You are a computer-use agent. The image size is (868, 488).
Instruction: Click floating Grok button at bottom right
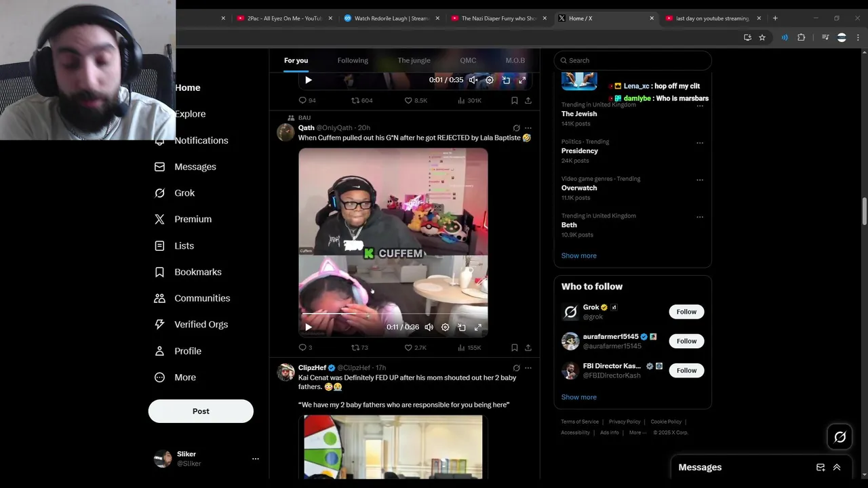click(840, 437)
